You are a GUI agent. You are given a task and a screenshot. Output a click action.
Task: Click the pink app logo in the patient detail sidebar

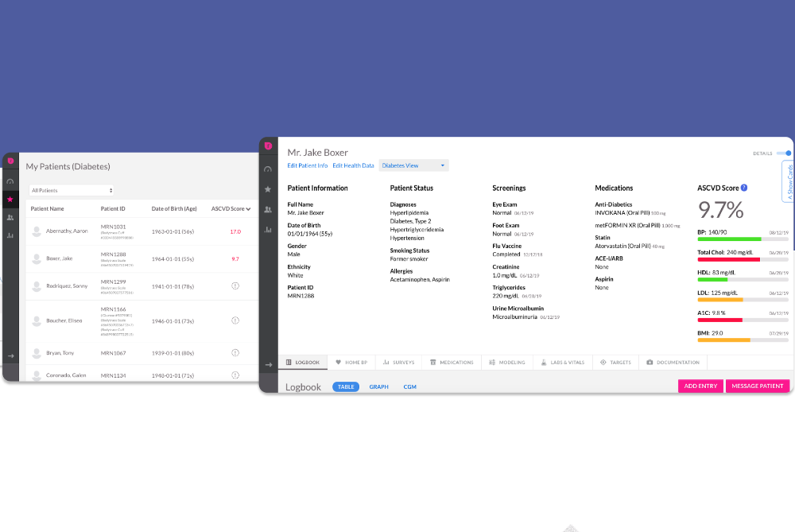tap(268, 146)
